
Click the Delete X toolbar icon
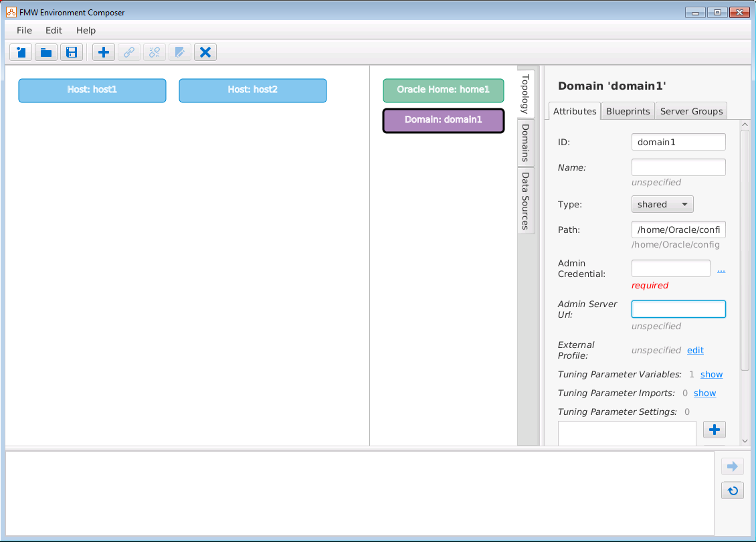(205, 52)
